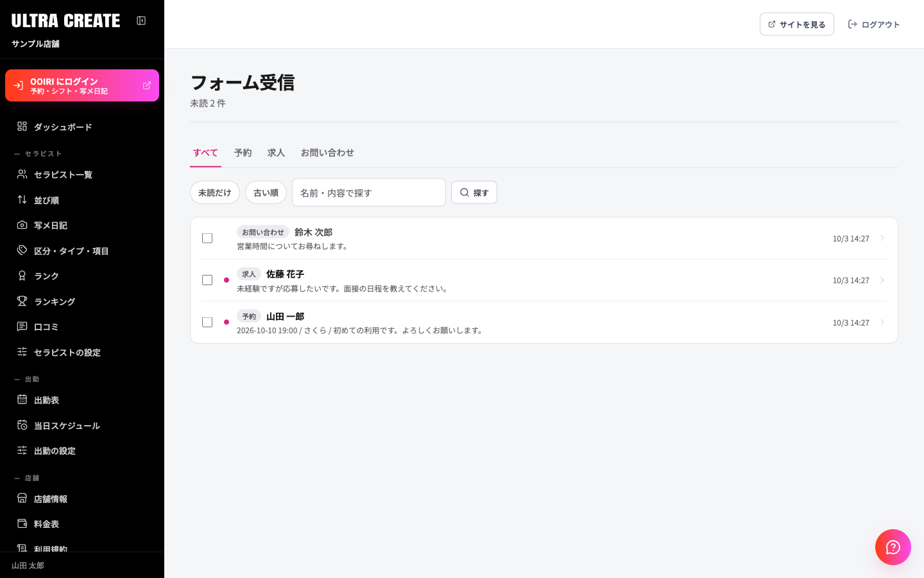924x578 pixels.
Task: Click the ログアウト button
Action: point(874,24)
